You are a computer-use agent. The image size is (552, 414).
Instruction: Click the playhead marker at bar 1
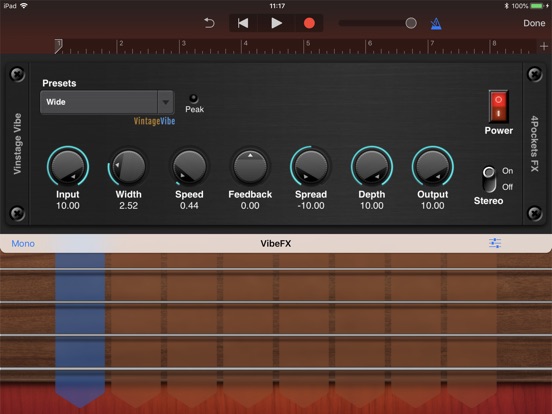(59, 46)
